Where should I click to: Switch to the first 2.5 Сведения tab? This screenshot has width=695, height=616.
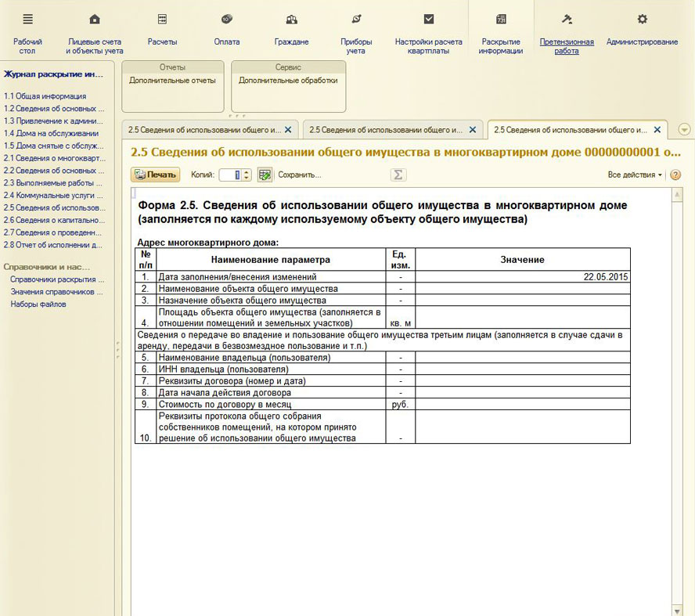(205, 130)
